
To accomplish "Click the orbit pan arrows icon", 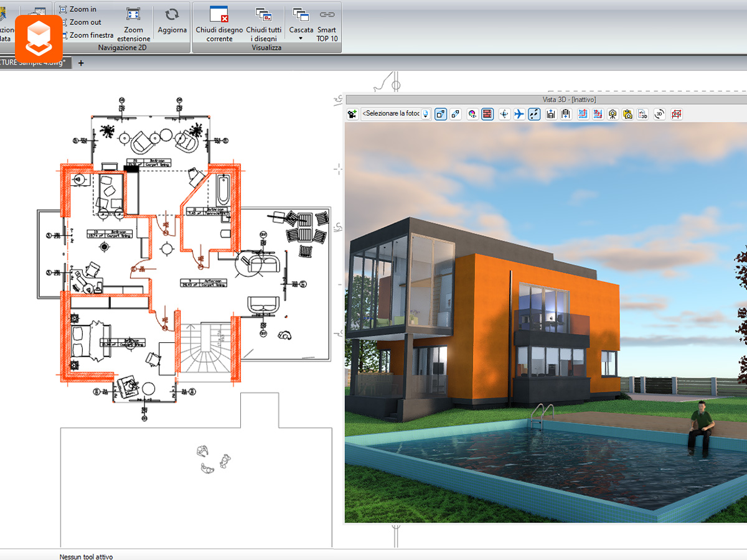I will (x=504, y=114).
